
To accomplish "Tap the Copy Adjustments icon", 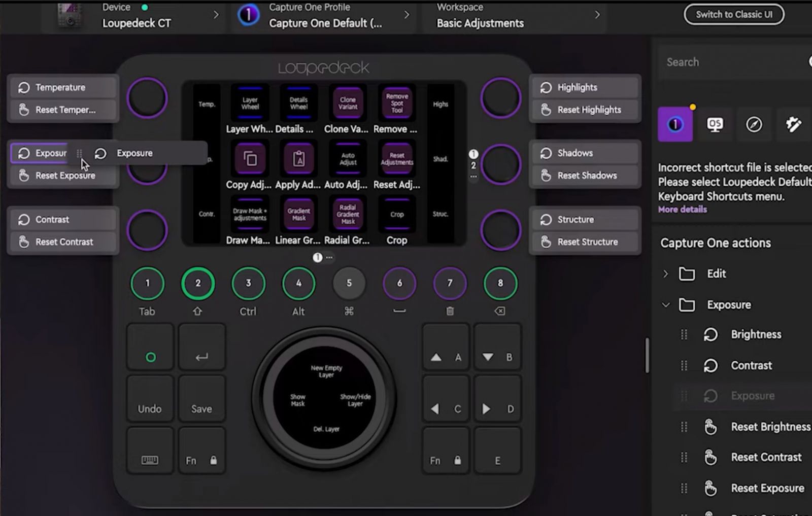I will [249, 158].
